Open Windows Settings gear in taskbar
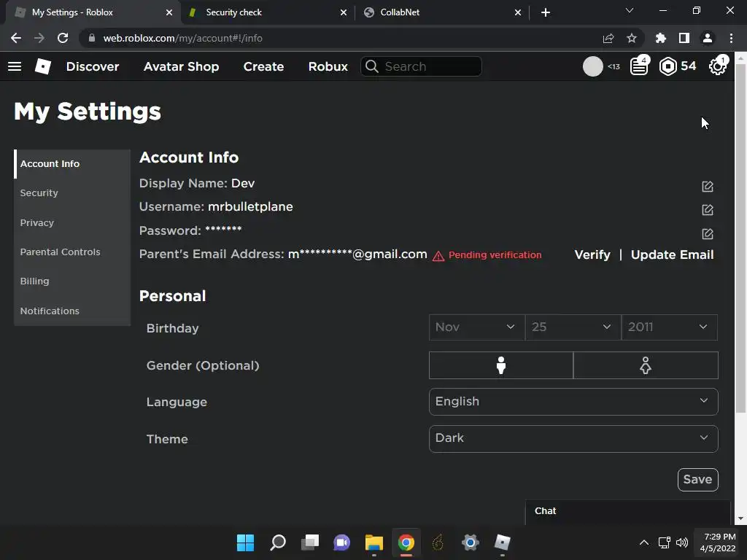747x560 pixels. pyautogui.click(x=471, y=542)
